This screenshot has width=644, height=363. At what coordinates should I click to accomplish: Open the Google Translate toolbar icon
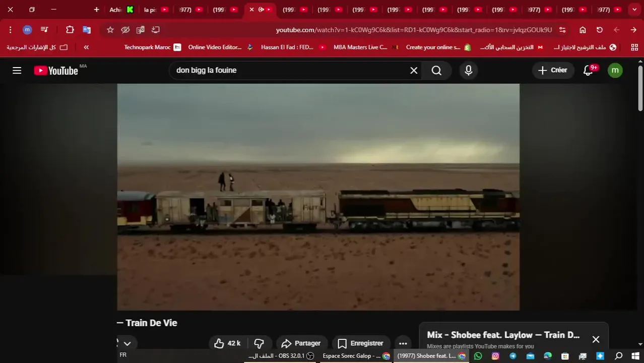[87, 30]
